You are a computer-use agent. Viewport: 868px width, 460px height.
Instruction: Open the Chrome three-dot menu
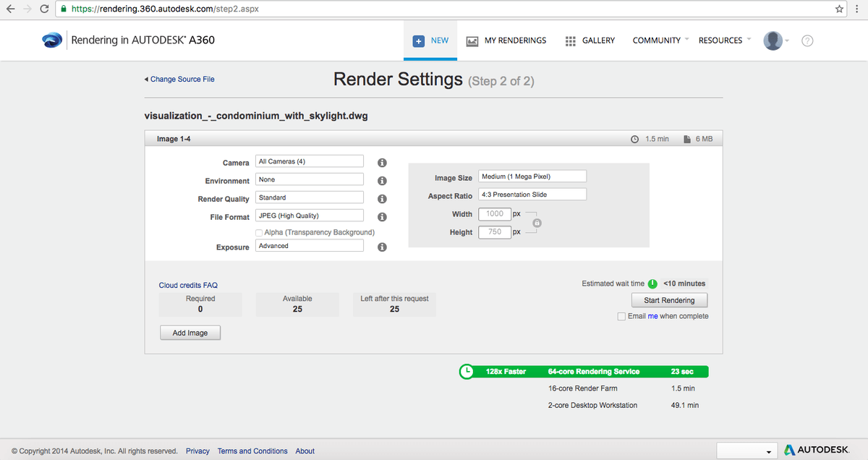858,9
